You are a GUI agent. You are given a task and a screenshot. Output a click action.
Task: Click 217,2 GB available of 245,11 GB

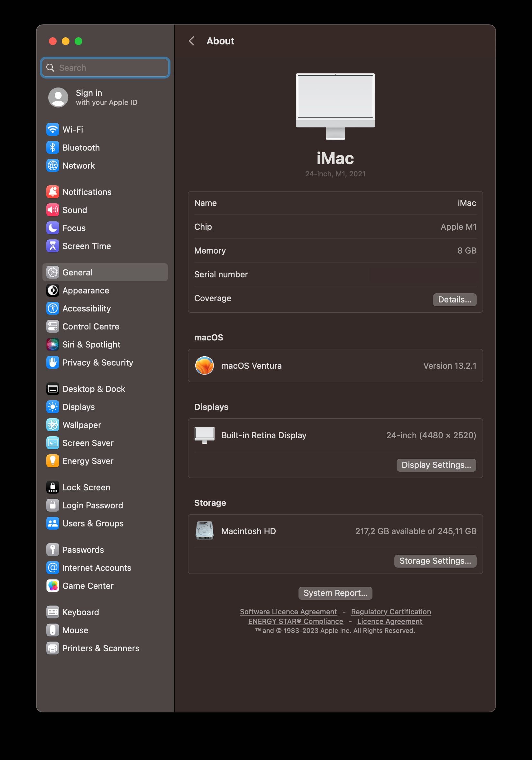coord(416,531)
